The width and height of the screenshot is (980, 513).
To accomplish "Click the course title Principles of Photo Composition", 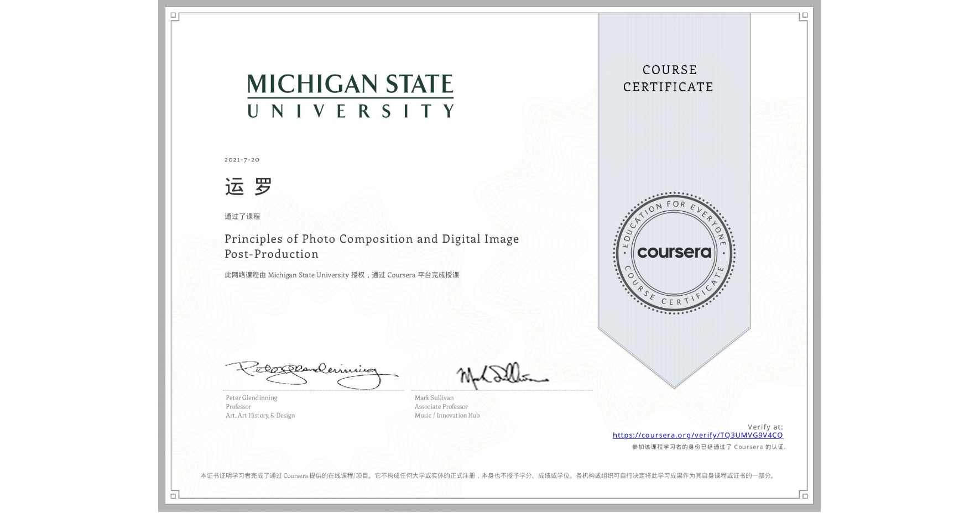I will 371,246.
